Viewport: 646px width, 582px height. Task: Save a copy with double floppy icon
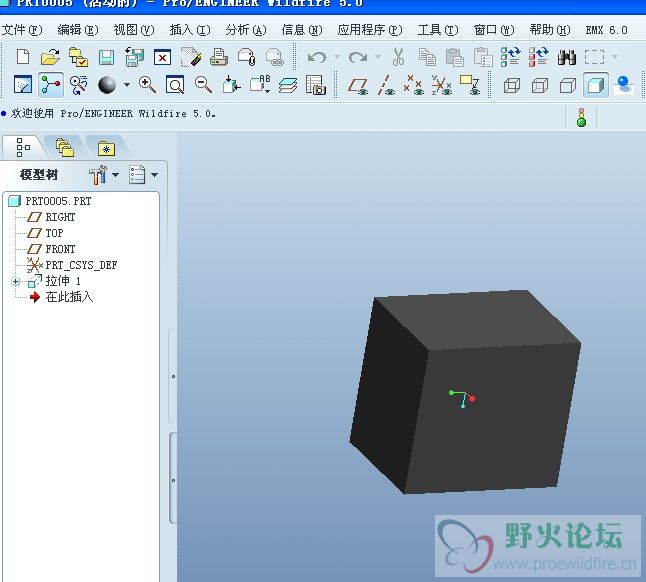pos(135,57)
